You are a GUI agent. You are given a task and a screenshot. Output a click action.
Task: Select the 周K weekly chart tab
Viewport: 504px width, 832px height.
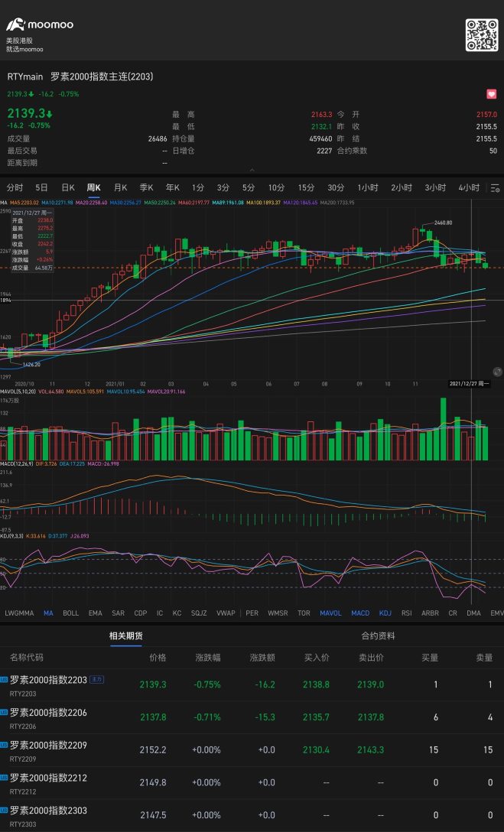[93, 188]
